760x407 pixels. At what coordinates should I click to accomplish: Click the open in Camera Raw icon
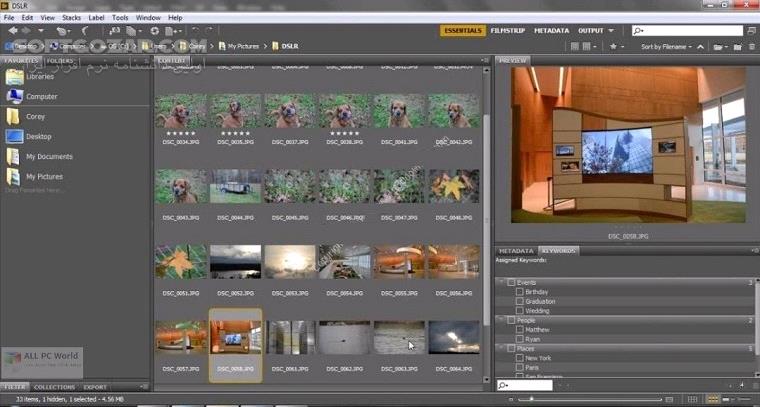point(155,31)
